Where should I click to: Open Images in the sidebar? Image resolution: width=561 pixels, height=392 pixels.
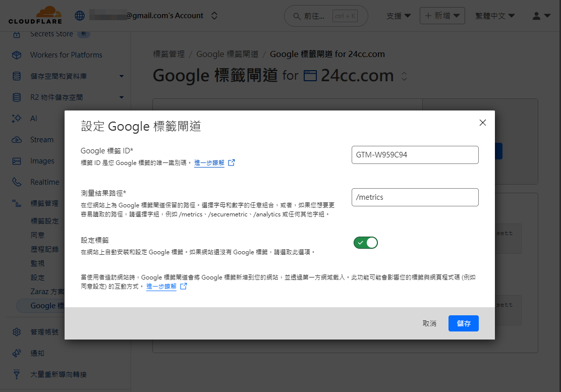(x=42, y=161)
